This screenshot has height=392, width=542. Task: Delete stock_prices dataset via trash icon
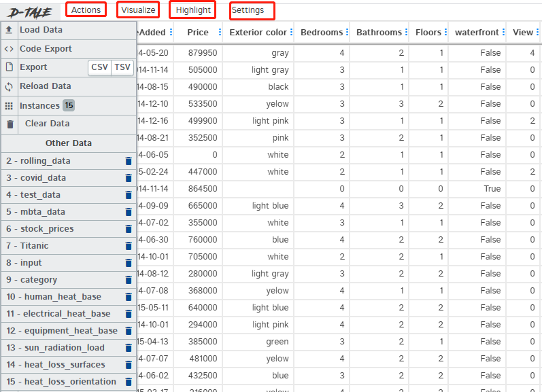[x=129, y=229]
